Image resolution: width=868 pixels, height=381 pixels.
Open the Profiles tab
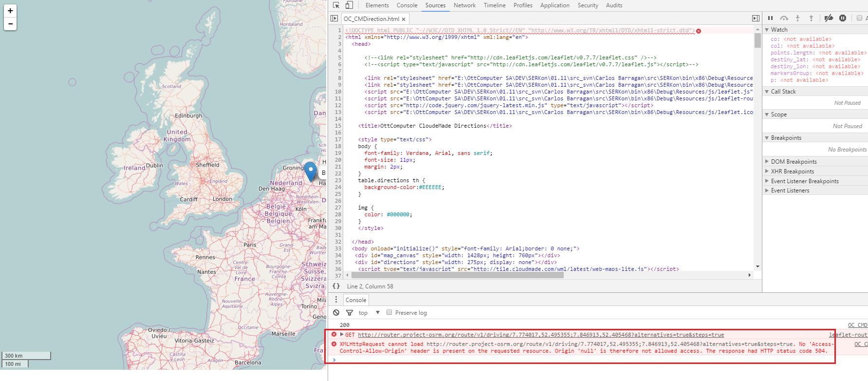(x=523, y=5)
